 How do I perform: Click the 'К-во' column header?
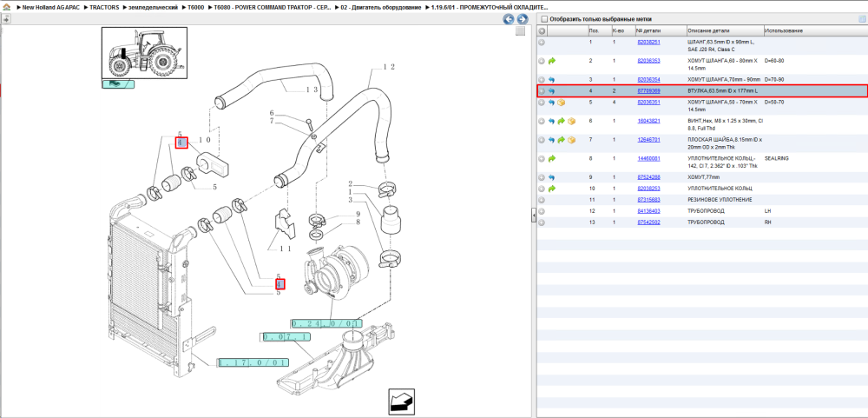[618, 31]
